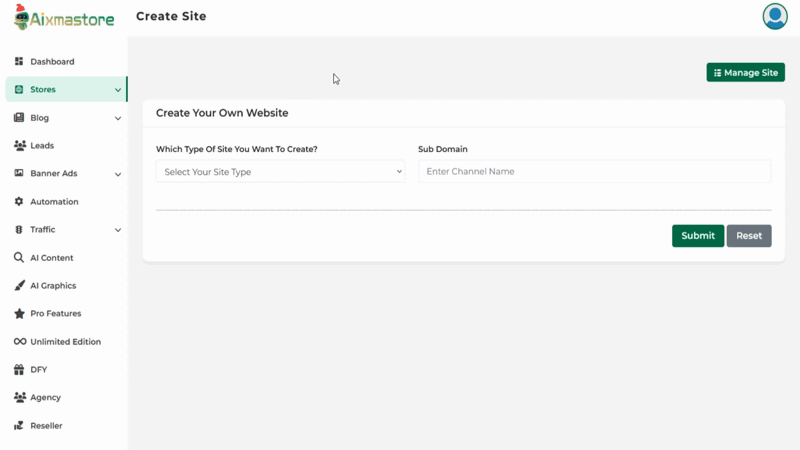Viewport: 800px width, 450px height.
Task: Click the AI Graphics brush icon
Action: tap(19, 286)
